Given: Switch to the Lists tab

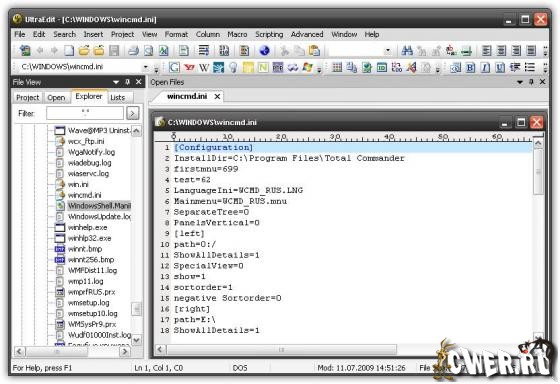Looking at the screenshot, I should click(118, 98).
